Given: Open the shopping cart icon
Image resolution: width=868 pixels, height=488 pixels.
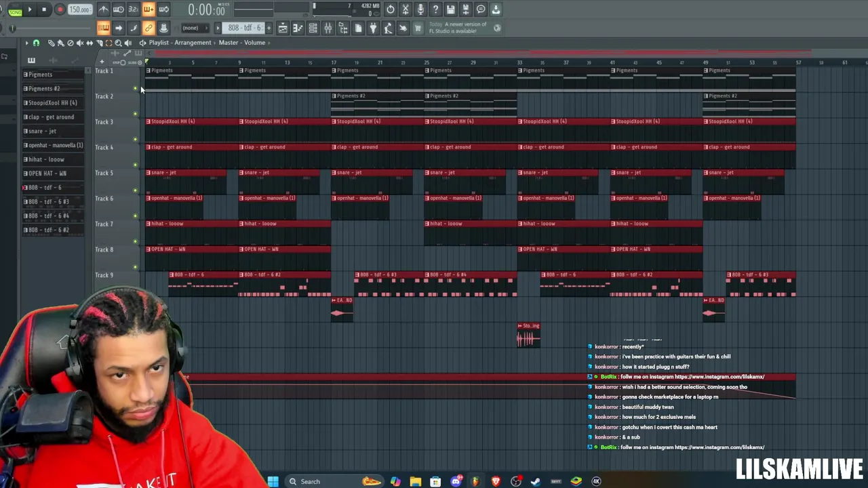Looking at the screenshot, I should point(418,28).
